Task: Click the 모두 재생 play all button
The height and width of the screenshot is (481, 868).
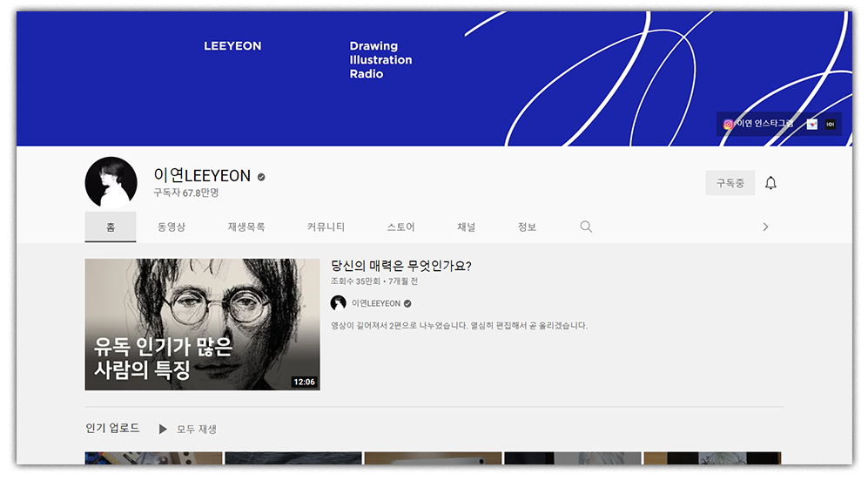Action: click(x=188, y=429)
